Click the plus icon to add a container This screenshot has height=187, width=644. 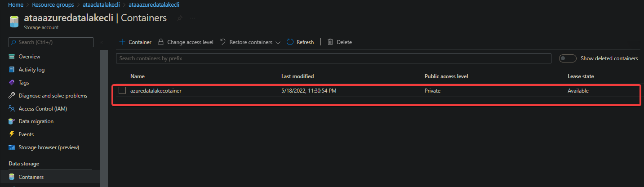tap(122, 42)
